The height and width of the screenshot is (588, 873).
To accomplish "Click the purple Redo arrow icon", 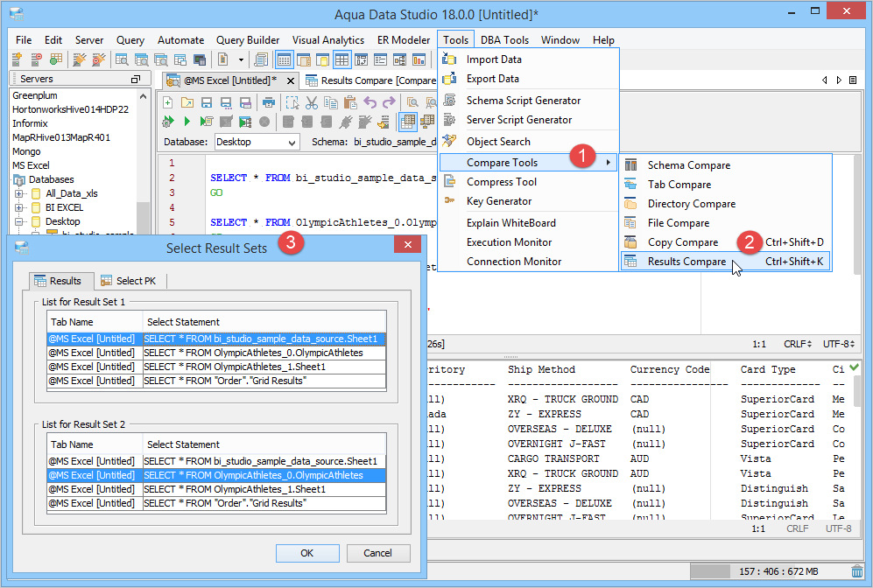I will coord(387,101).
